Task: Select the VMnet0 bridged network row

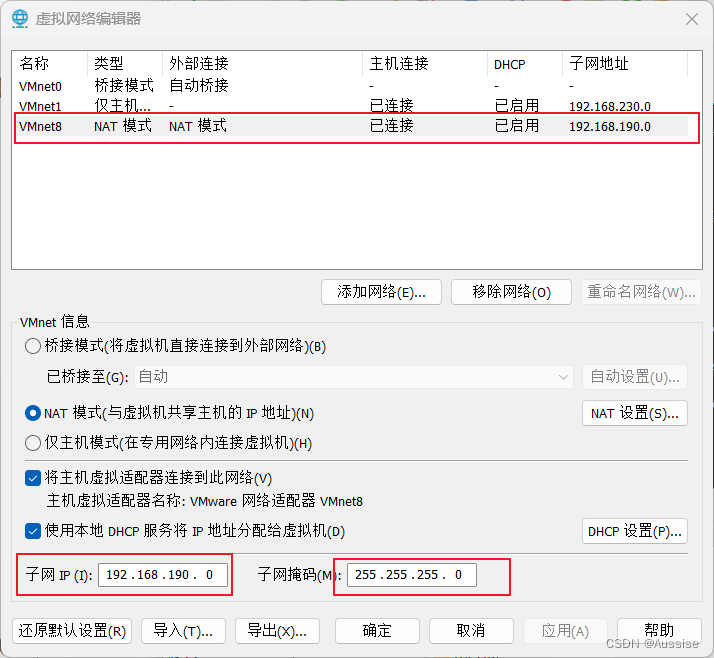Action: pos(200,85)
